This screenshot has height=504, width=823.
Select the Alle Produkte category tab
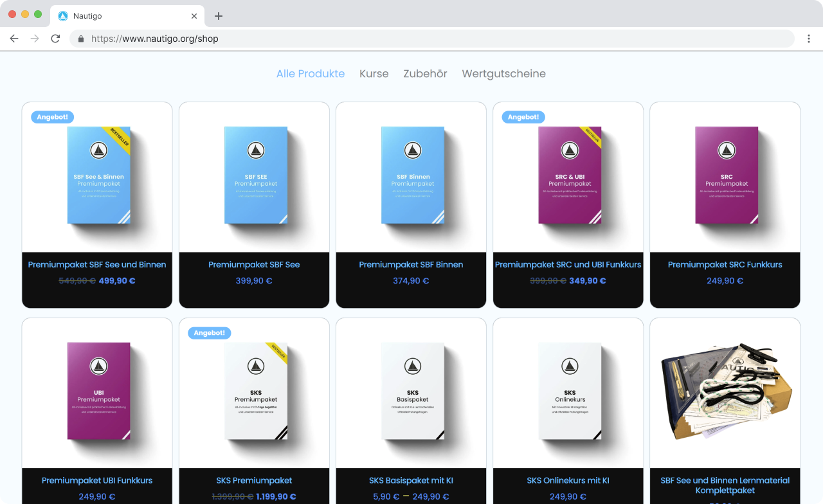coord(311,74)
